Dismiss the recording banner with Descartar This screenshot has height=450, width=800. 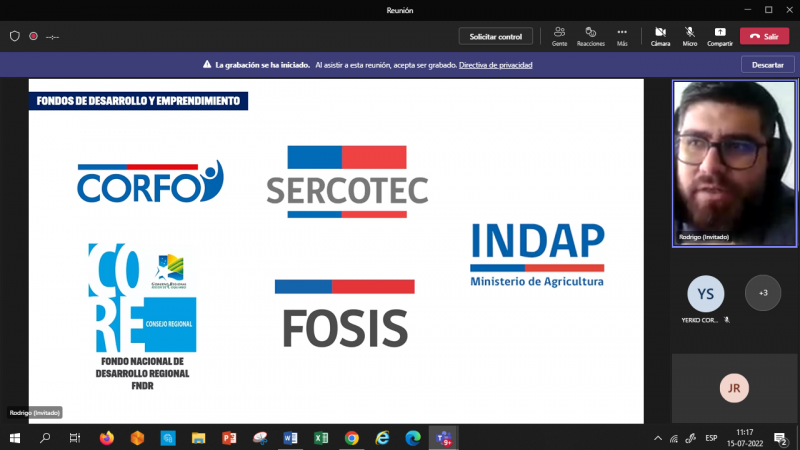(767, 65)
